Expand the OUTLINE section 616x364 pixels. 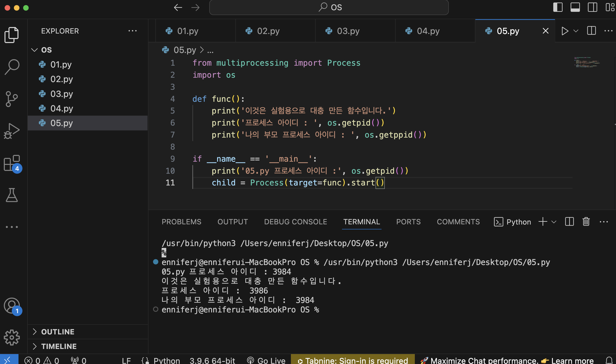tap(58, 332)
